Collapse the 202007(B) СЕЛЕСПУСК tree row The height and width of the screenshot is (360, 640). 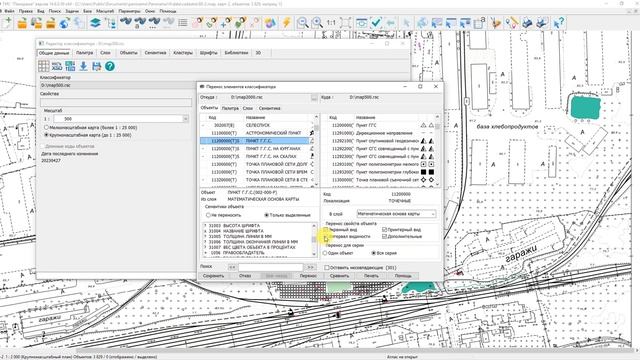pyautogui.click(x=203, y=125)
